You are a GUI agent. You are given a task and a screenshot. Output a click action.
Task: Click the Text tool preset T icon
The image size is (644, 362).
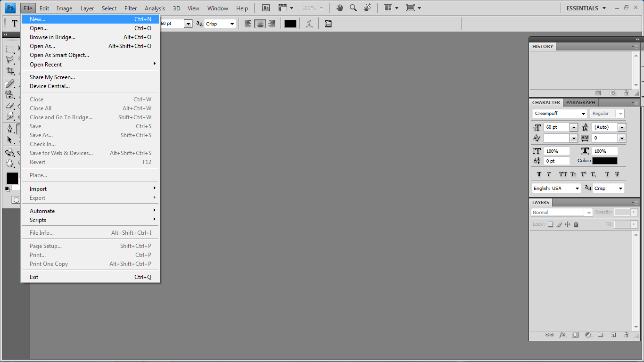click(14, 24)
